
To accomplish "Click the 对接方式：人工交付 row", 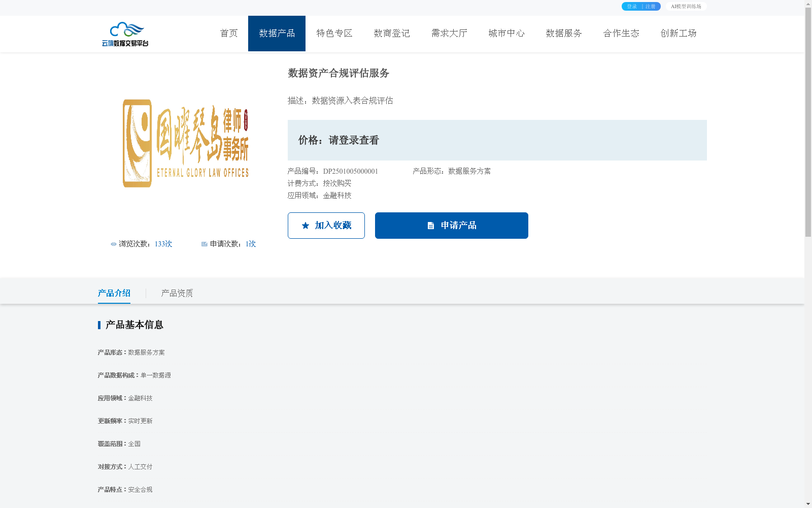I will click(x=125, y=467).
